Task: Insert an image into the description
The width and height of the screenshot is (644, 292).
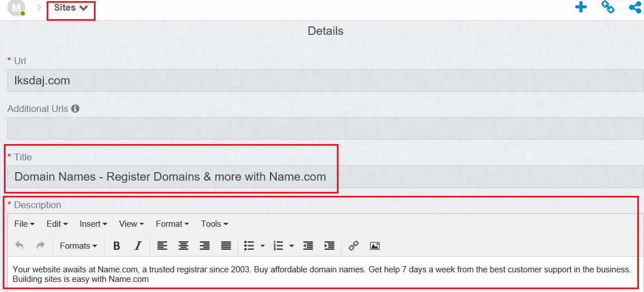Action: click(x=375, y=246)
